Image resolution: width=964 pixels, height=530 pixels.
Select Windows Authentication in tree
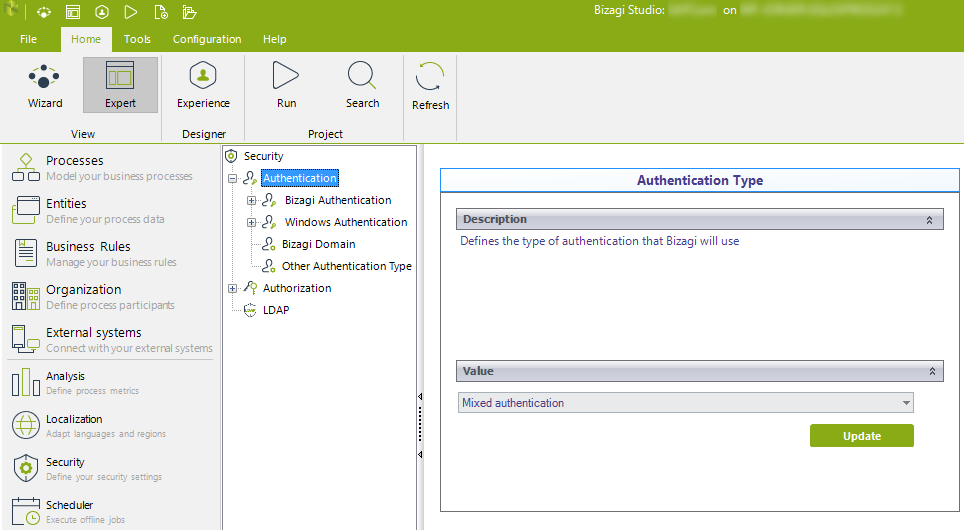(346, 223)
